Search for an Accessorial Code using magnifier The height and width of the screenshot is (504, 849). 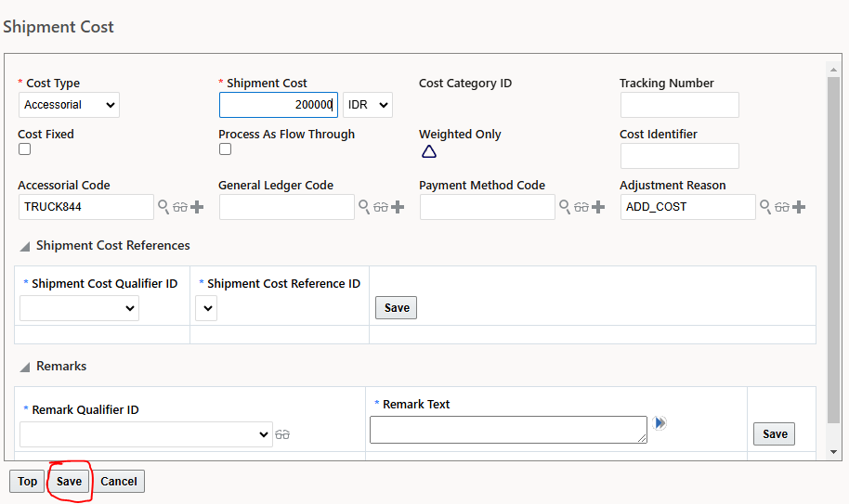coord(163,207)
